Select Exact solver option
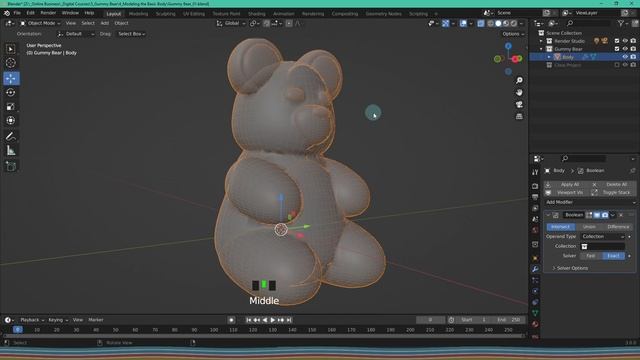 click(613, 256)
